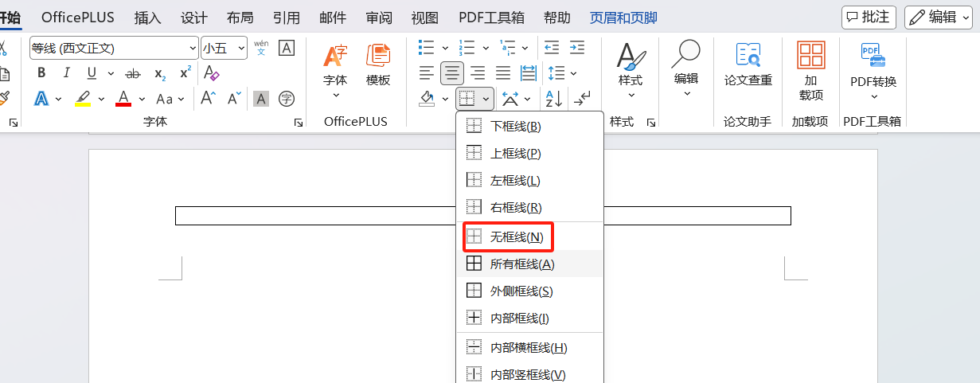Expand font color dropdown arrow
This screenshot has height=383, width=980.
[x=142, y=100]
